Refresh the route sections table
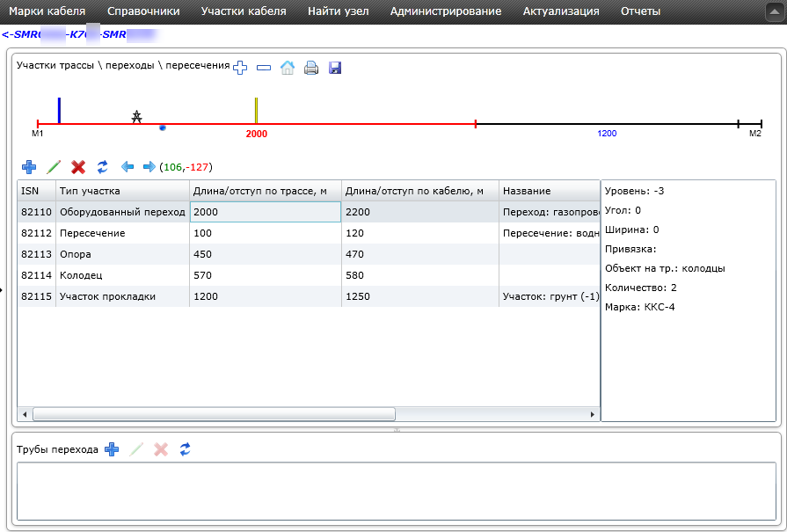The height and width of the screenshot is (532, 787). tap(102, 166)
